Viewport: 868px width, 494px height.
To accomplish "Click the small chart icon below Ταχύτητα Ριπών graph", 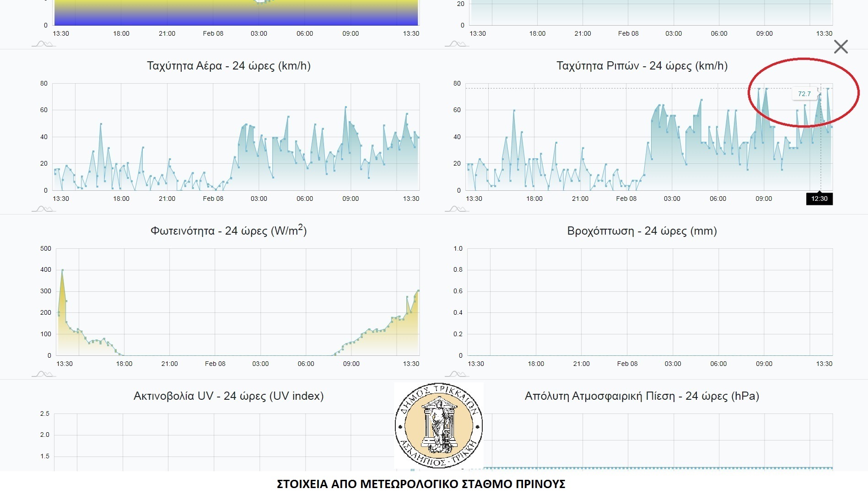I will (x=456, y=209).
